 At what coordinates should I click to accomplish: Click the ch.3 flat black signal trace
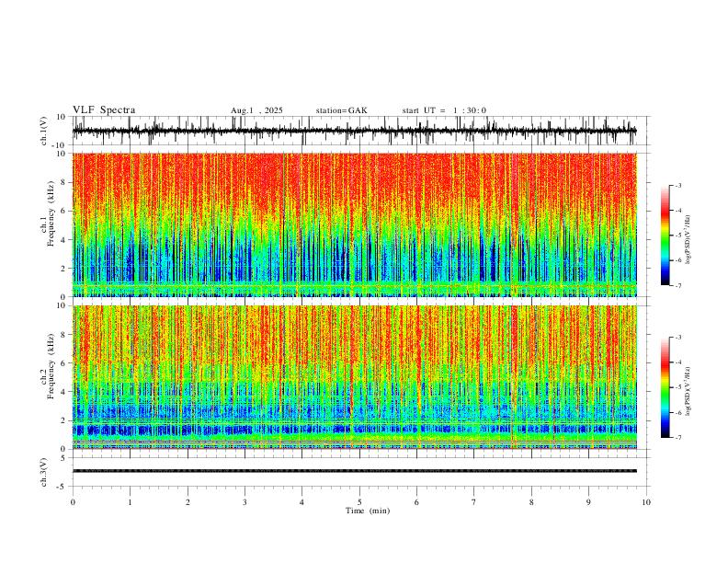(354, 471)
